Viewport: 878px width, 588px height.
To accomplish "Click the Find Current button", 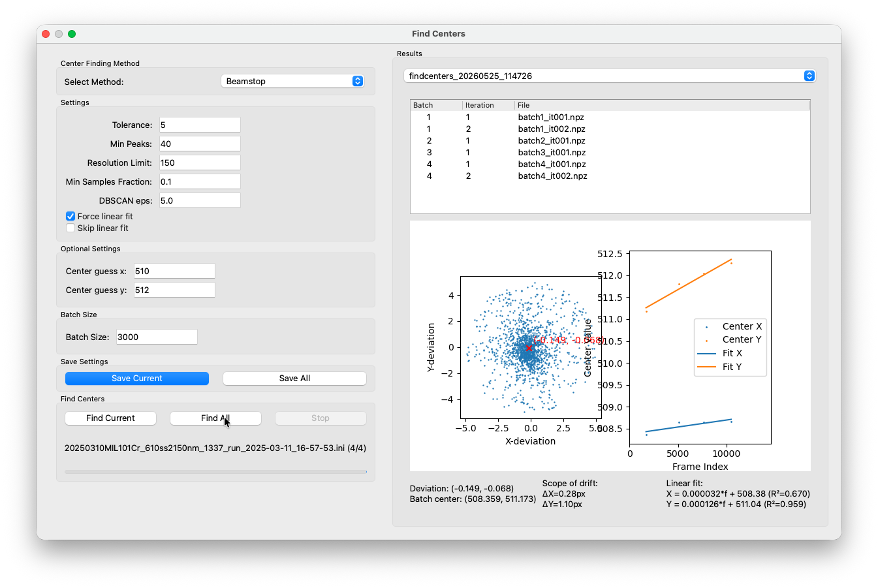I will pos(110,418).
